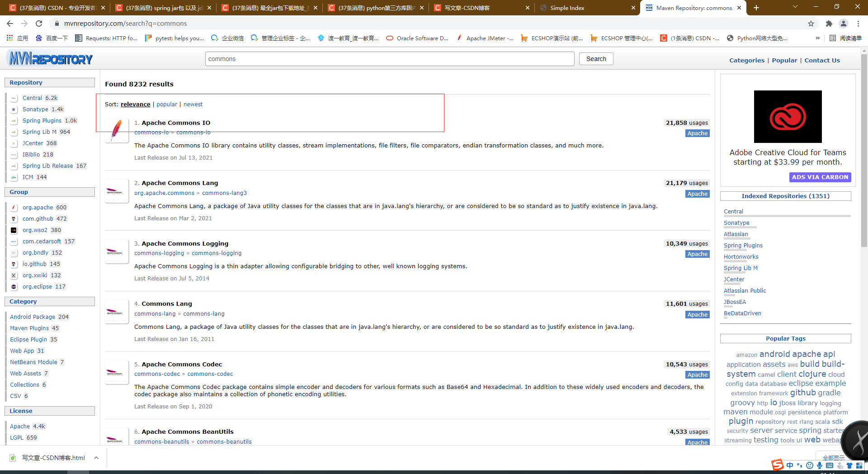Click the Adobe Creative Cloud ad image
Viewport: 868px width, 474px height.
(x=788, y=117)
